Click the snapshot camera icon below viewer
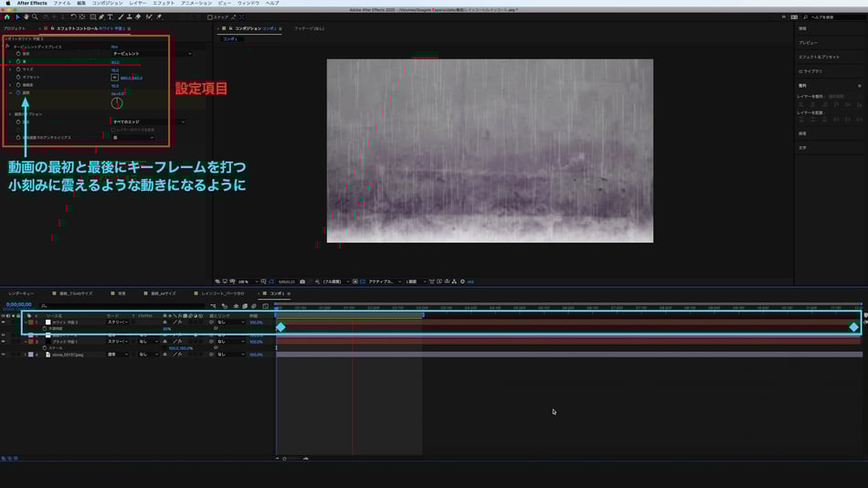Image resolution: width=868 pixels, height=488 pixels. coord(302,281)
